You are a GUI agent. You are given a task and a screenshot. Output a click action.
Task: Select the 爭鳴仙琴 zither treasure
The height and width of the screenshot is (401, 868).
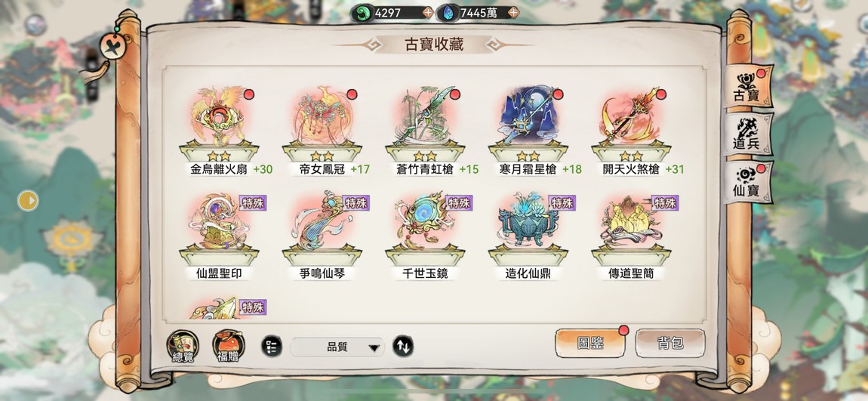pyautogui.click(x=322, y=228)
